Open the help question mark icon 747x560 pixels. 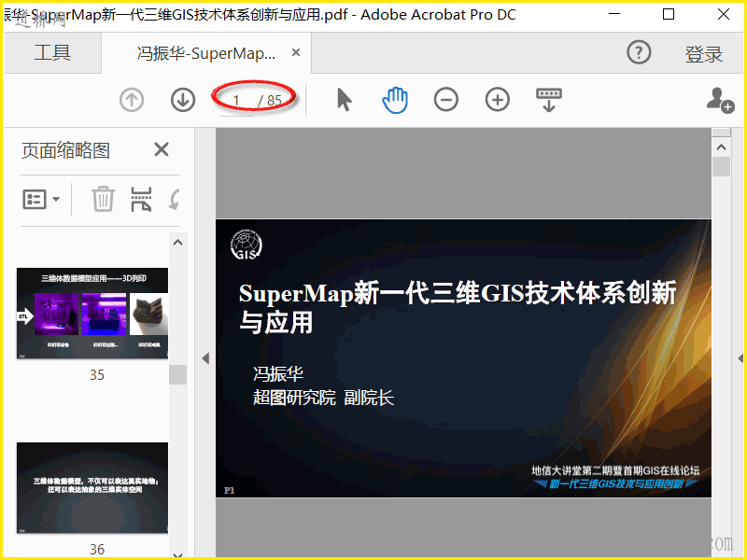[x=639, y=52]
